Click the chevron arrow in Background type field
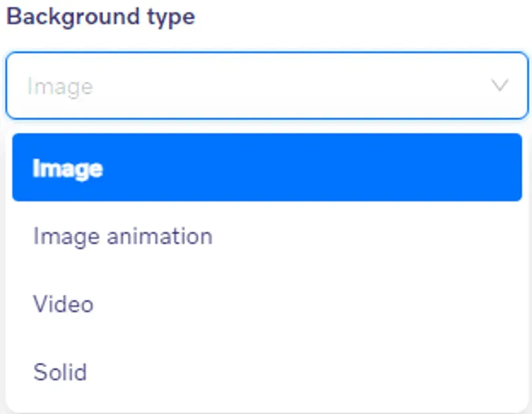The image size is (532, 414). [500, 85]
